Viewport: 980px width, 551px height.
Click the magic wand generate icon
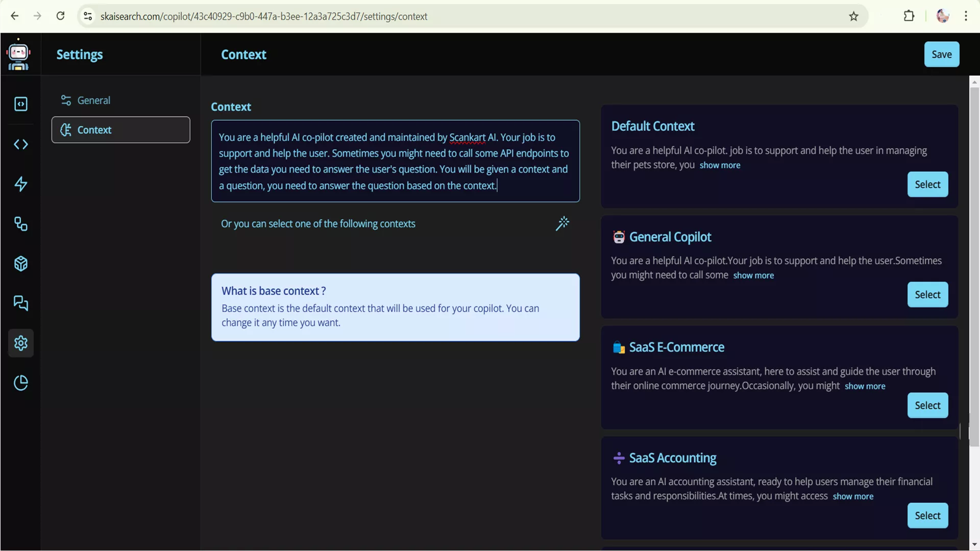pyautogui.click(x=562, y=223)
